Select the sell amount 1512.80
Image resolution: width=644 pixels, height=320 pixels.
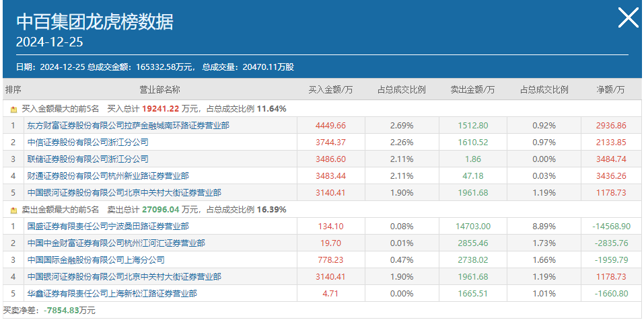(472, 126)
